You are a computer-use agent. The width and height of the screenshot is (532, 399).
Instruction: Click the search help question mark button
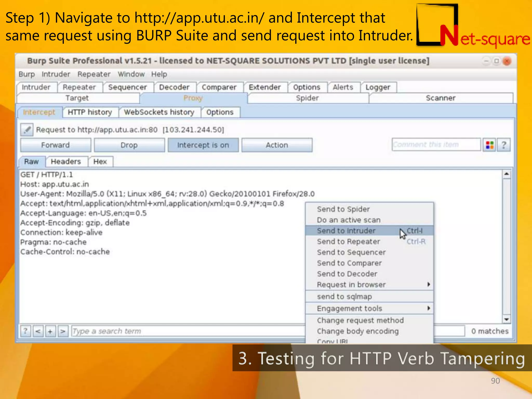coord(25,331)
